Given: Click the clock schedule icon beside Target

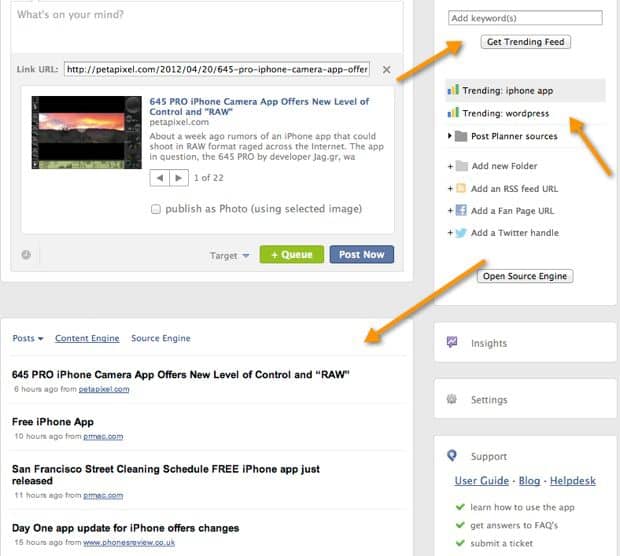Looking at the screenshot, I should (x=26, y=255).
